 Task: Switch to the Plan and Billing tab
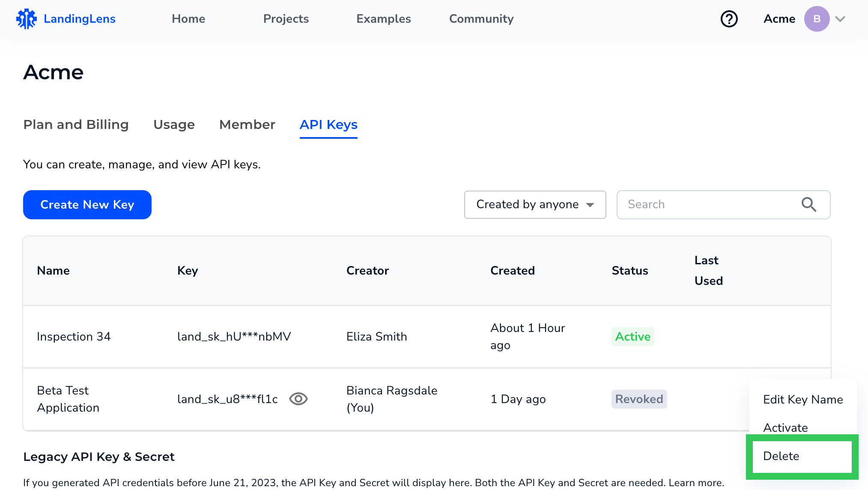76,125
